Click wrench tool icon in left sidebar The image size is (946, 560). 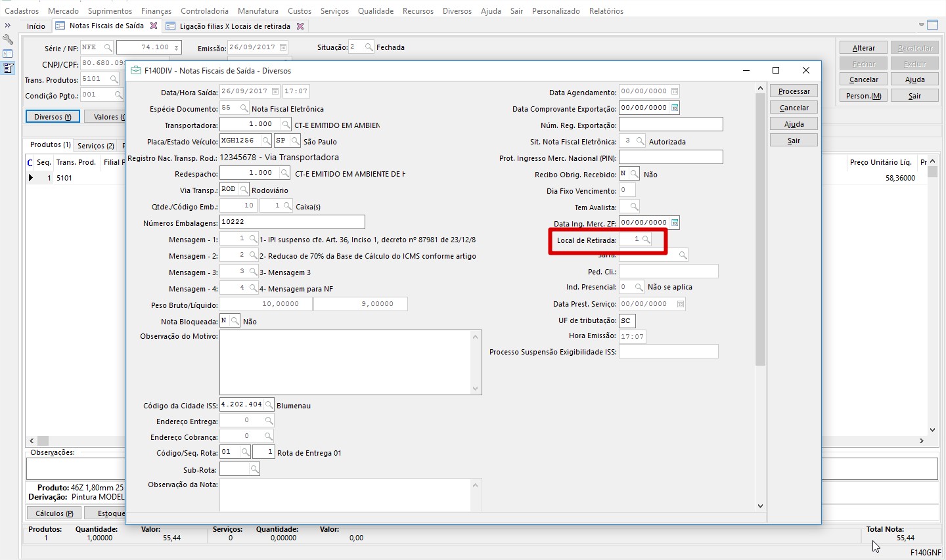[8, 39]
